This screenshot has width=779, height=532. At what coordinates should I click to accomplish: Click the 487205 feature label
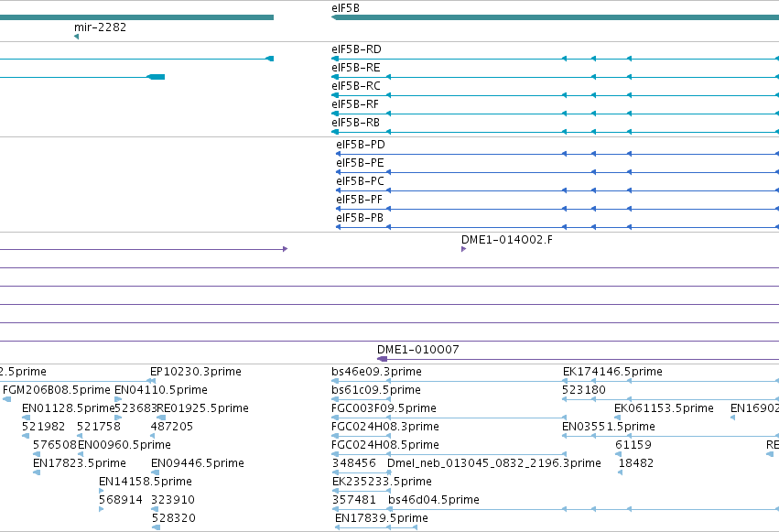click(x=172, y=427)
